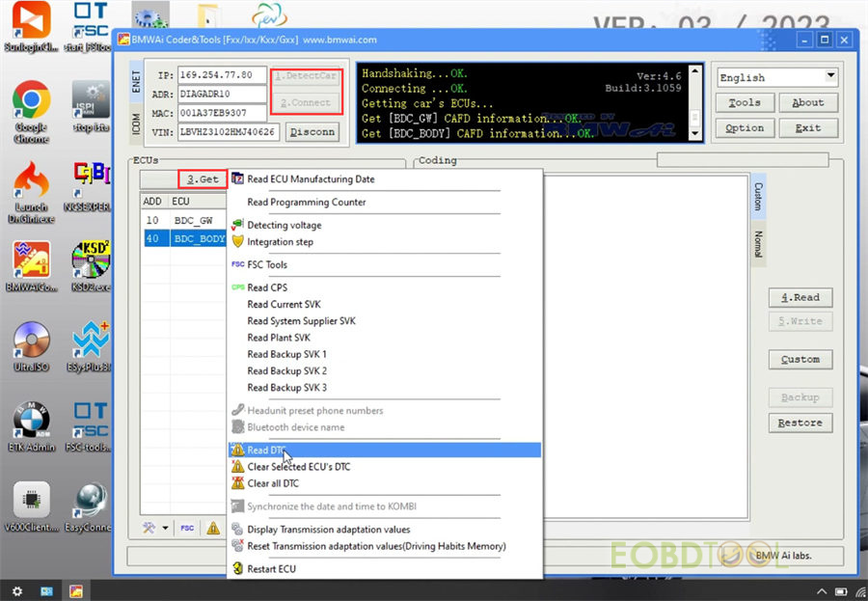The width and height of the screenshot is (868, 601).
Task: Open UltraISO desktop icon
Action: click(x=31, y=346)
